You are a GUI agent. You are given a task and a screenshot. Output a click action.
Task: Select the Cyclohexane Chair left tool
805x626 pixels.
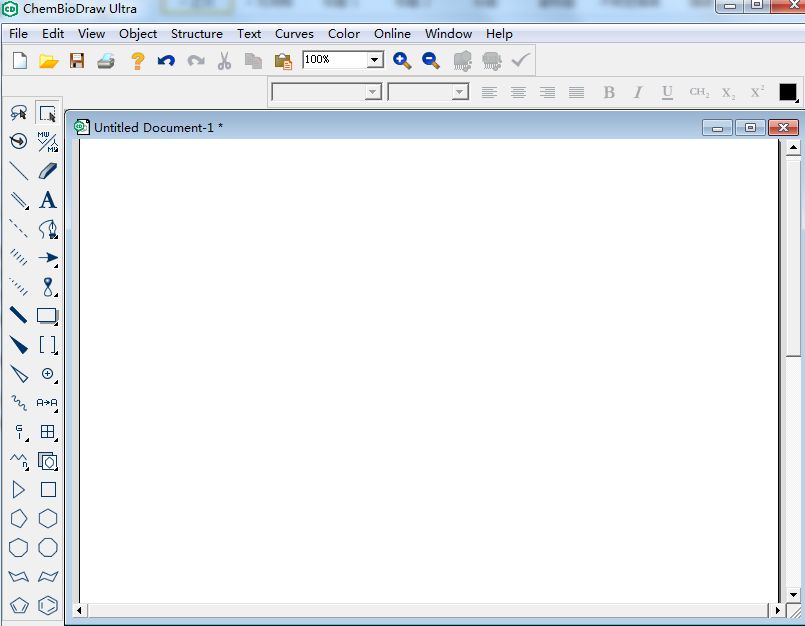[19, 577]
